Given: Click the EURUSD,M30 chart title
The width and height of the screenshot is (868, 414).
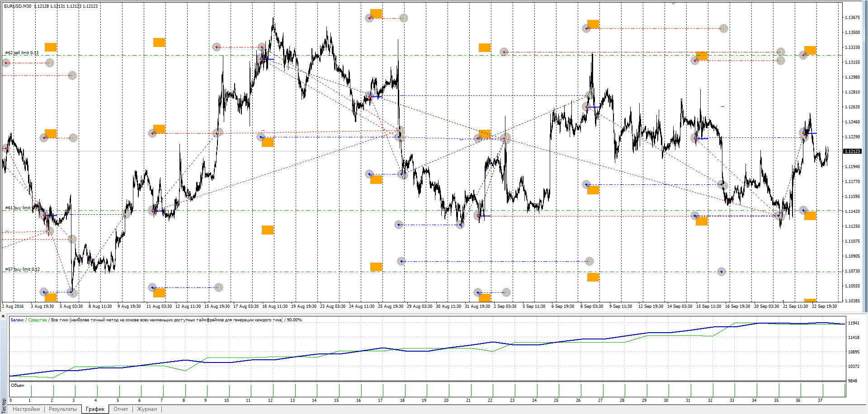Looking at the screenshot, I should (x=18, y=6).
